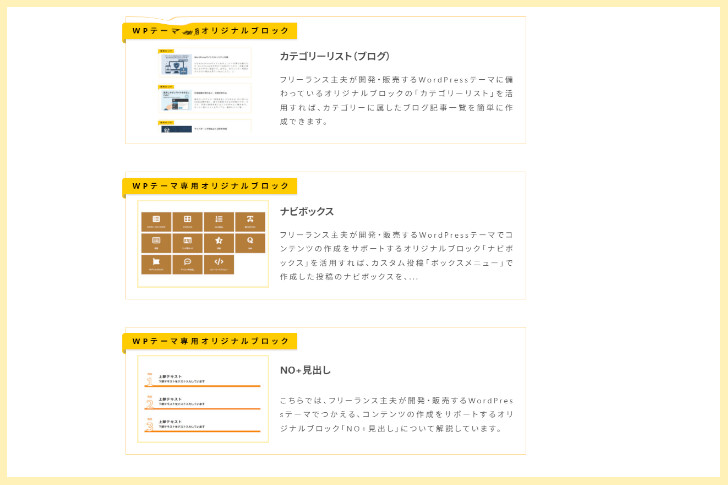Select the yellow category label above ナビボックス

210,186
